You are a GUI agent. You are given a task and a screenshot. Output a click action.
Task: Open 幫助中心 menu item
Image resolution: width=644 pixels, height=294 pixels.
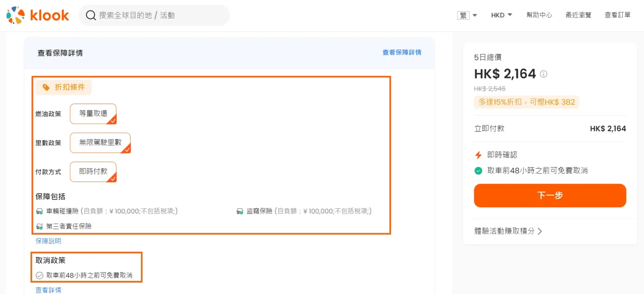[539, 15]
